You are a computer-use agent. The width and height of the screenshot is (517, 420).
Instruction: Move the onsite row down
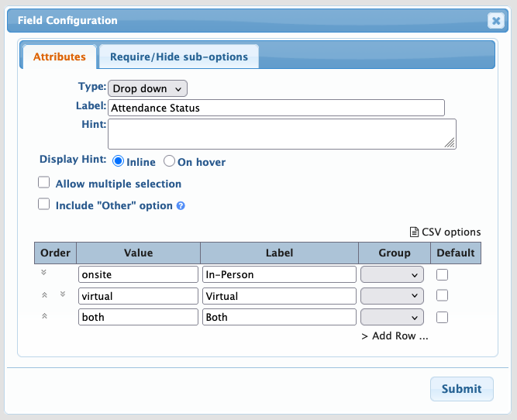click(x=44, y=274)
